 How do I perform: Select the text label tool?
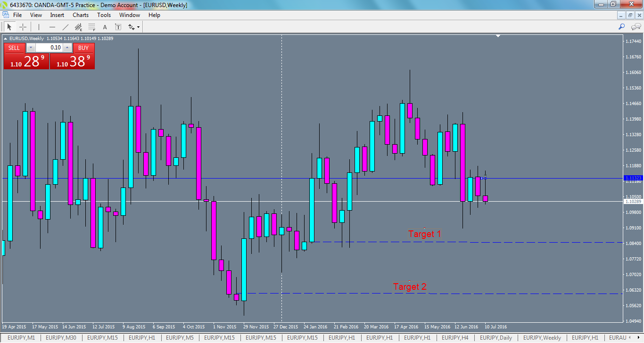[119, 27]
